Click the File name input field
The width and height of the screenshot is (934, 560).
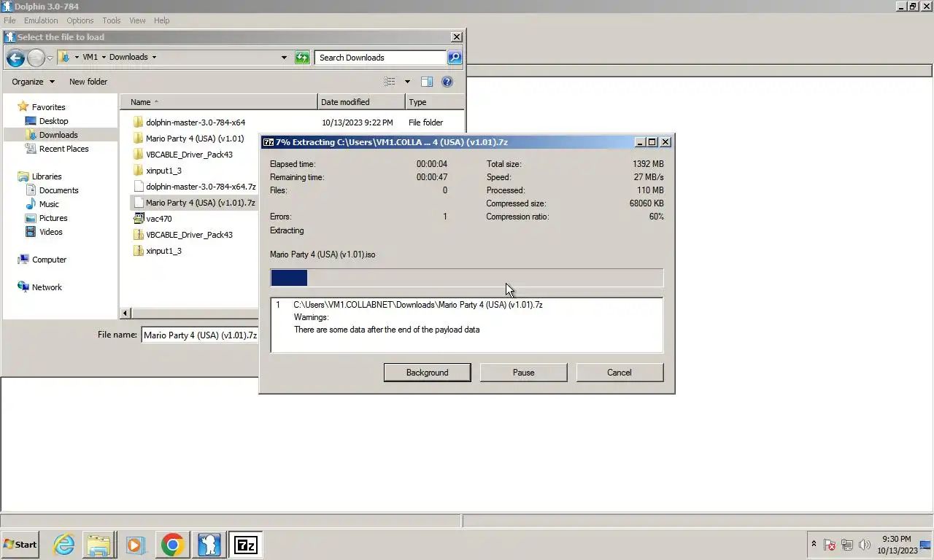point(200,335)
